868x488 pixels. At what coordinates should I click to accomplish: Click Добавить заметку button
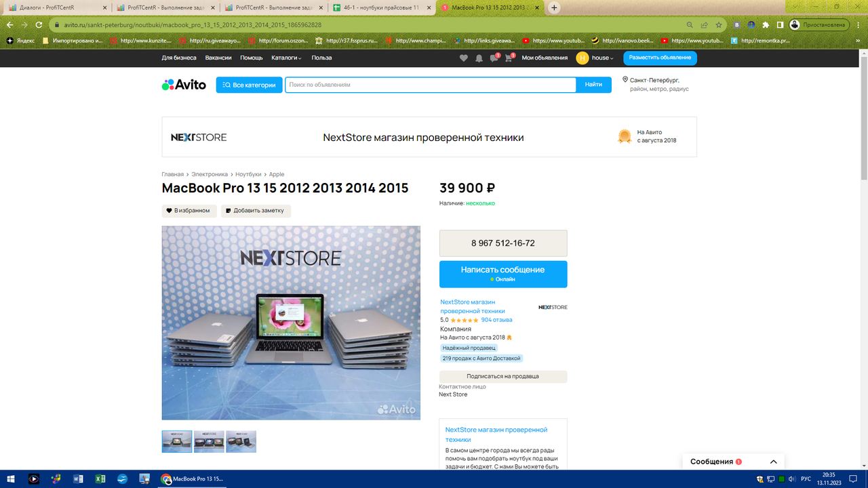pyautogui.click(x=256, y=211)
